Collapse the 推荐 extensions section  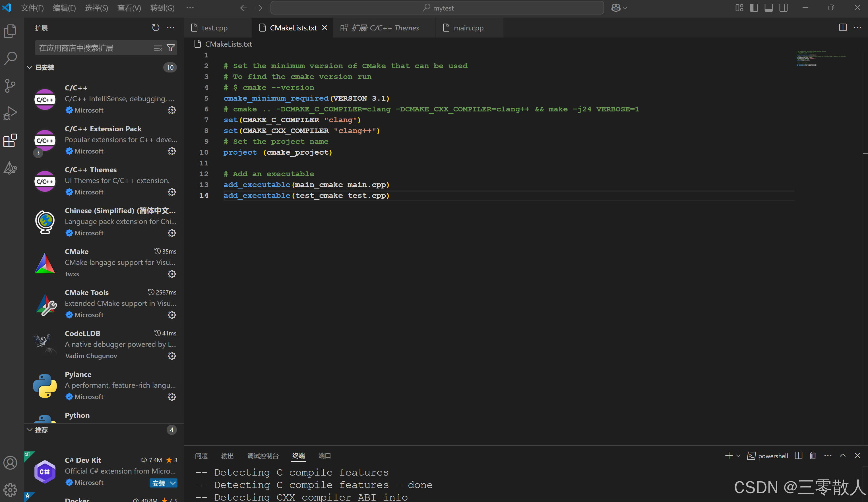29,430
